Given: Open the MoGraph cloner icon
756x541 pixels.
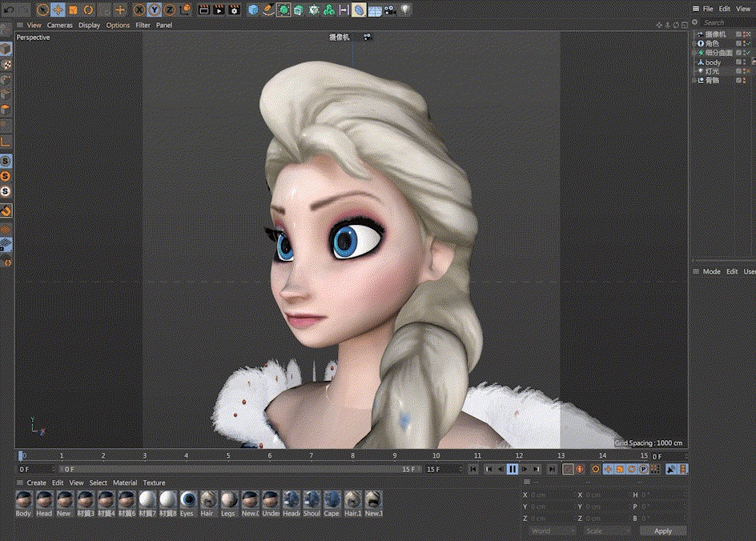Looking at the screenshot, I should point(329,9).
